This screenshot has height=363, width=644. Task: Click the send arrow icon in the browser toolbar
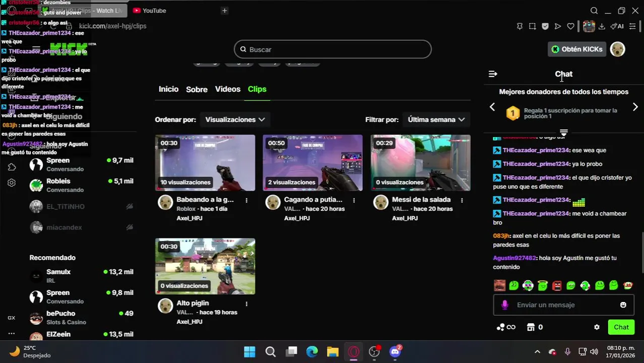click(558, 26)
